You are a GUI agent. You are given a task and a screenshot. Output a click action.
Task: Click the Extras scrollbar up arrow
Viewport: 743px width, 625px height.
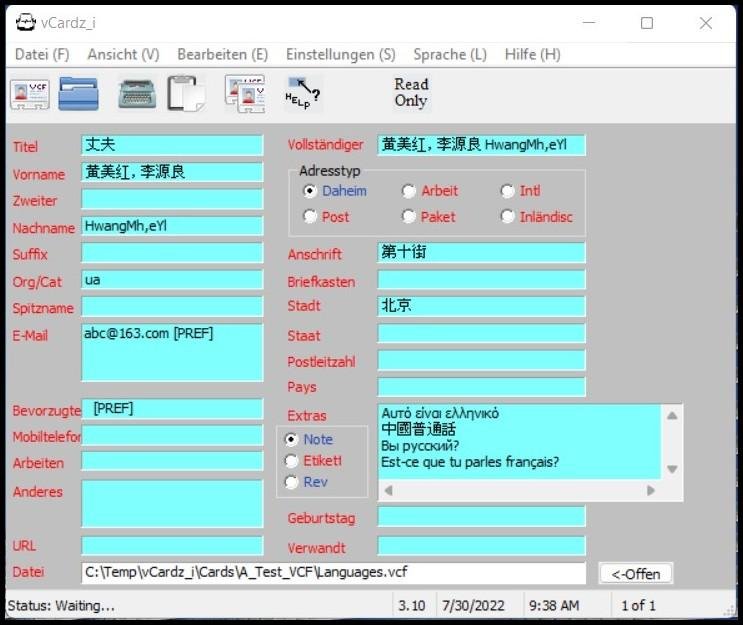[672, 416]
